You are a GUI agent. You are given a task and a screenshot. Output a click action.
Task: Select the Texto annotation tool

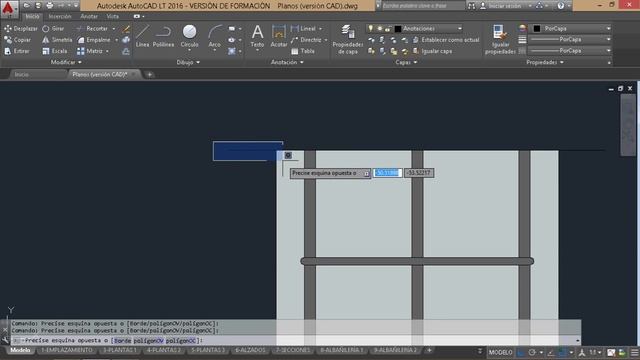tap(258, 36)
